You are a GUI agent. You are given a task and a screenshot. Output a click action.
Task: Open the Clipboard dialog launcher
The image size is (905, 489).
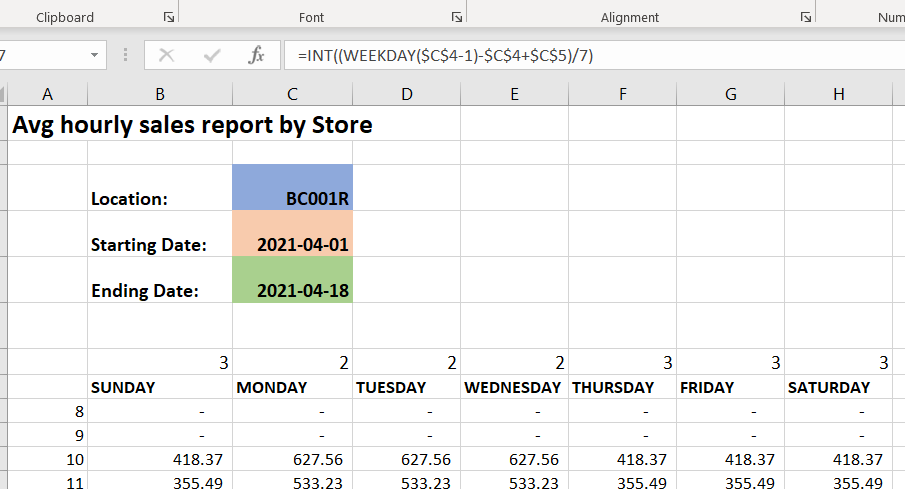[168, 18]
